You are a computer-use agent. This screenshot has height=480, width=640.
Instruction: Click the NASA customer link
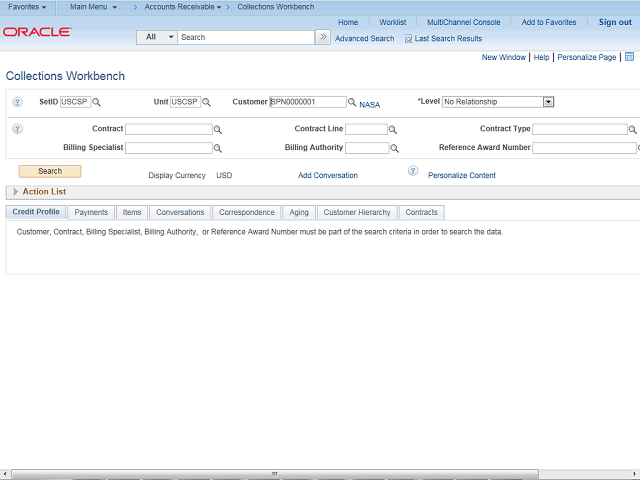(369, 105)
